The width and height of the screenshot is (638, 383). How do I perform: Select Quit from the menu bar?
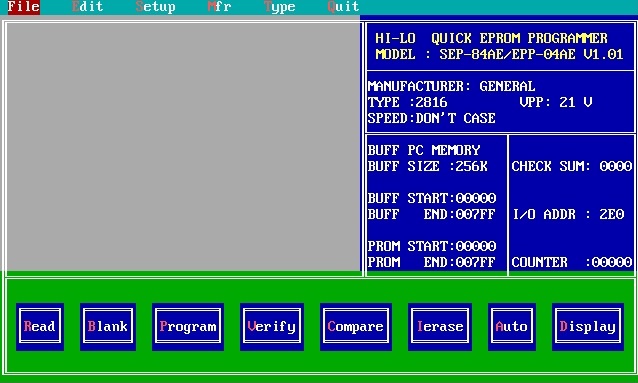343,7
